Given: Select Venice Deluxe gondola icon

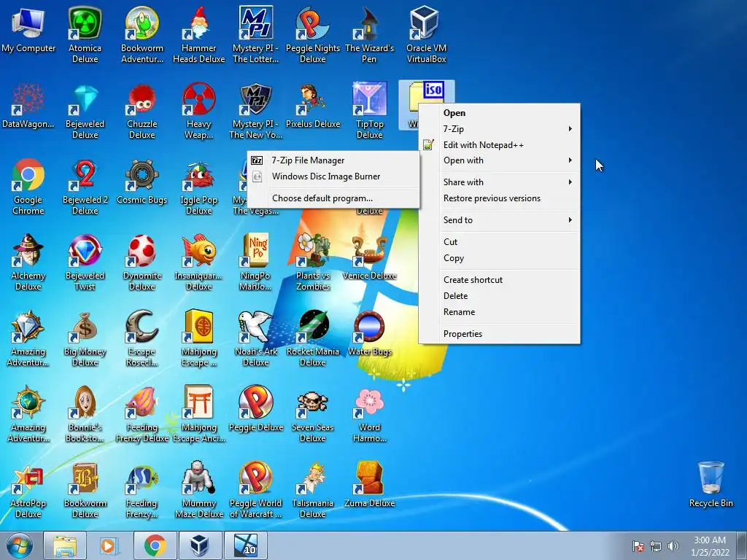Looking at the screenshot, I should coord(369,257).
